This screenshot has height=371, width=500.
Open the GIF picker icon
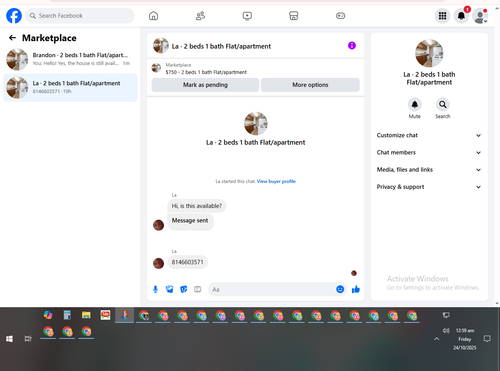pyautogui.click(x=198, y=289)
